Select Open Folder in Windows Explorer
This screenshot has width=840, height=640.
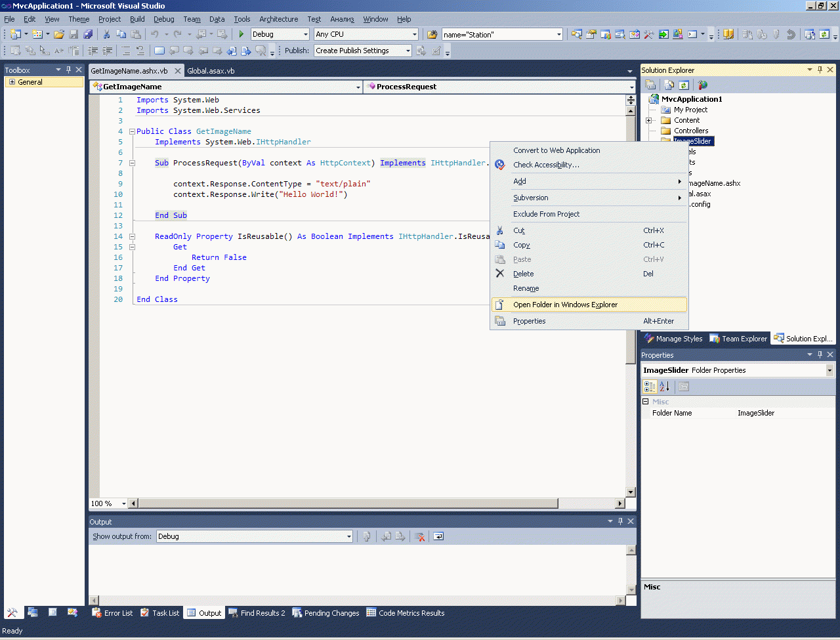pos(565,305)
